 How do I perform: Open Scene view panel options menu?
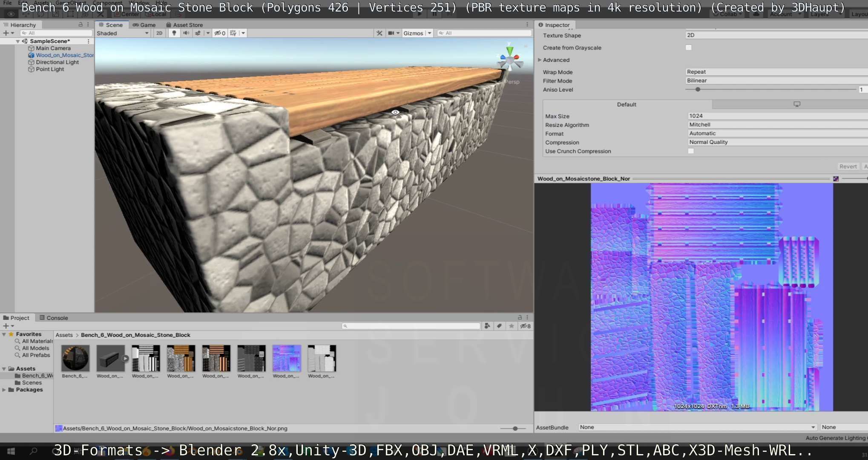[x=527, y=25]
